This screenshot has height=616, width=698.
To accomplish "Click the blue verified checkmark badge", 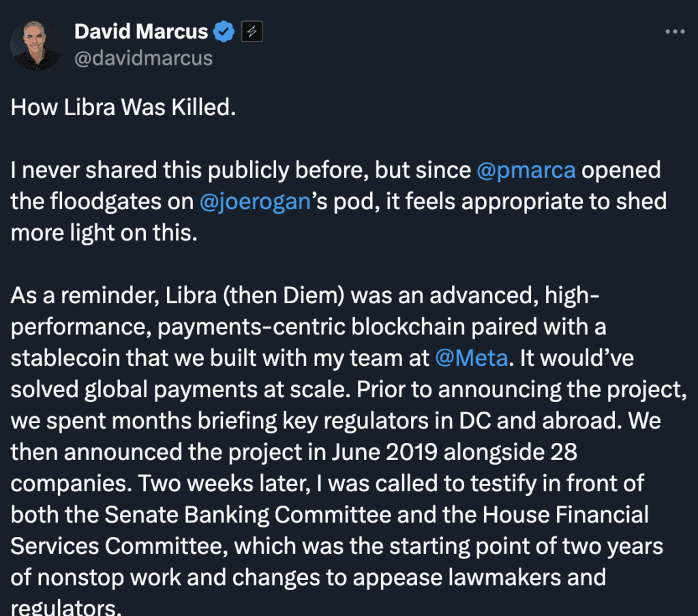I will click(x=225, y=31).
